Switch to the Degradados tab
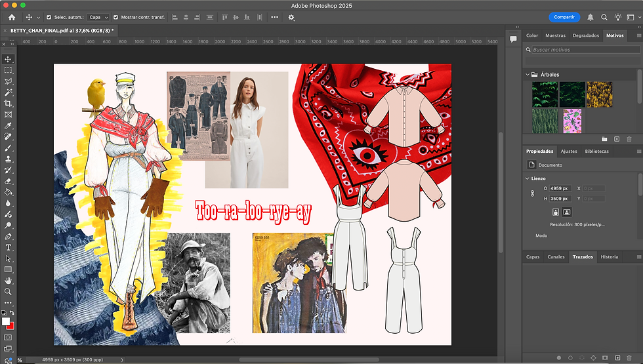The width and height of the screenshot is (643, 364). 585,35
